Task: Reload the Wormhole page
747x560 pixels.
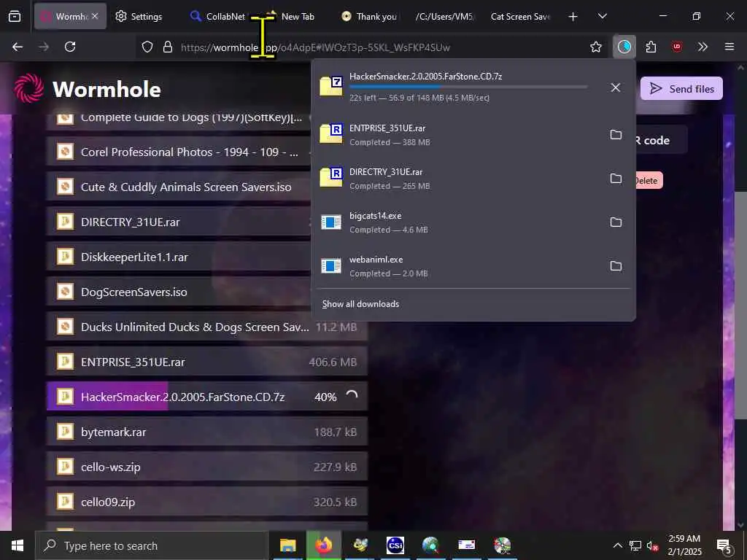Action: click(x=70, y=47)
